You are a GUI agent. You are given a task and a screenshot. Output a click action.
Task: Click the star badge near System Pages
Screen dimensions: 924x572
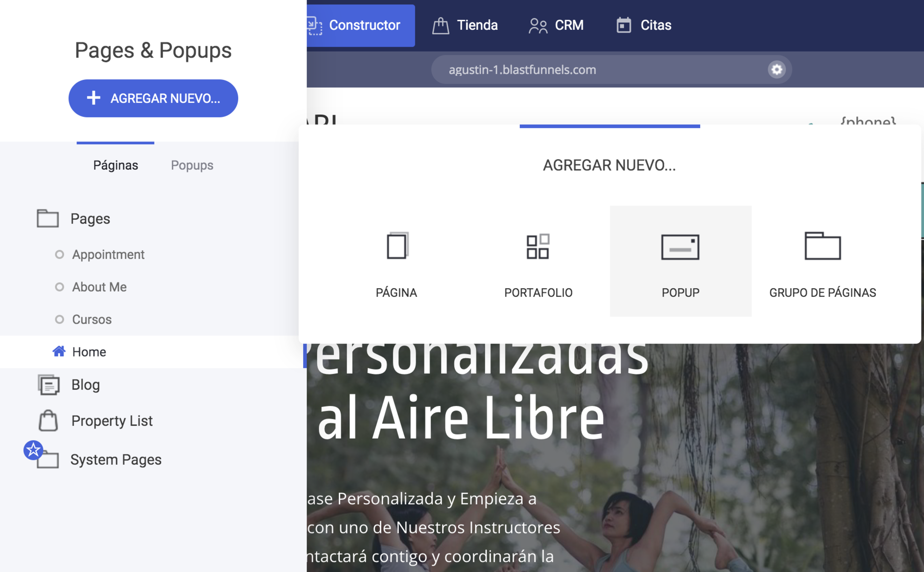pyautogui.click(x=33, y=451)
